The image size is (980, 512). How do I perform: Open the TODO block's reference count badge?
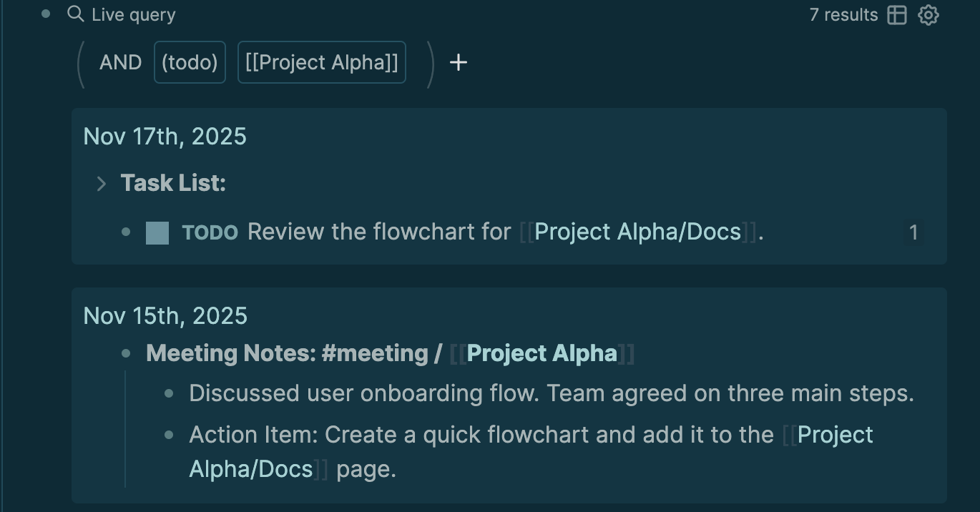pos(913,233)
